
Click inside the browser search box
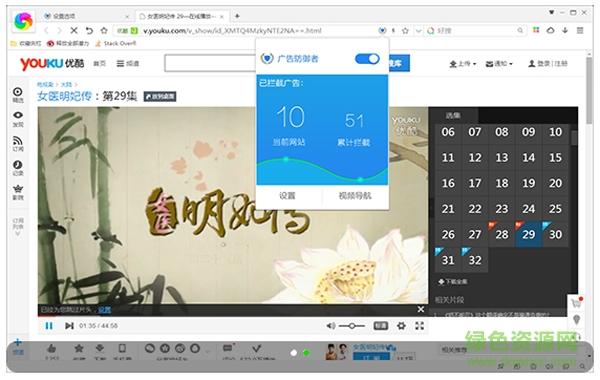pos(474,31)
